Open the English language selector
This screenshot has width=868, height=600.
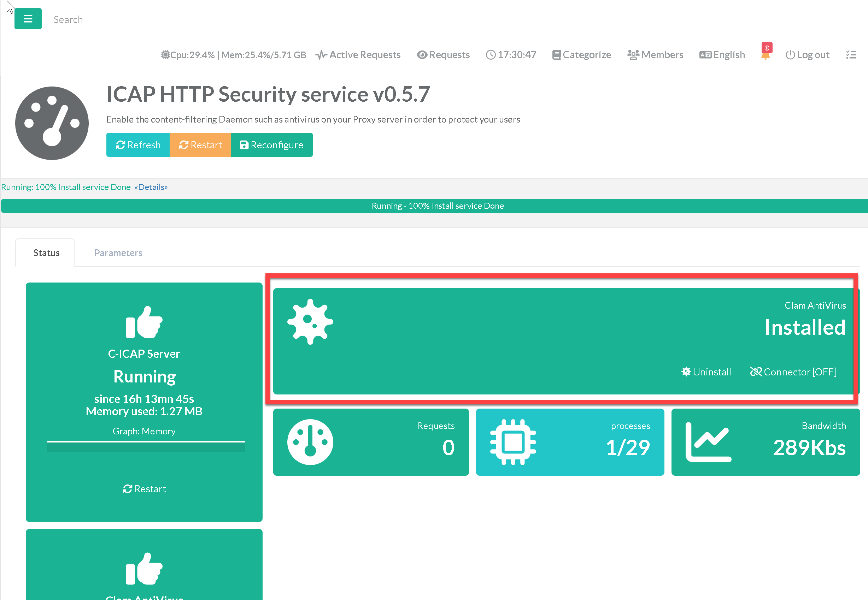click(x=722, y=55)
